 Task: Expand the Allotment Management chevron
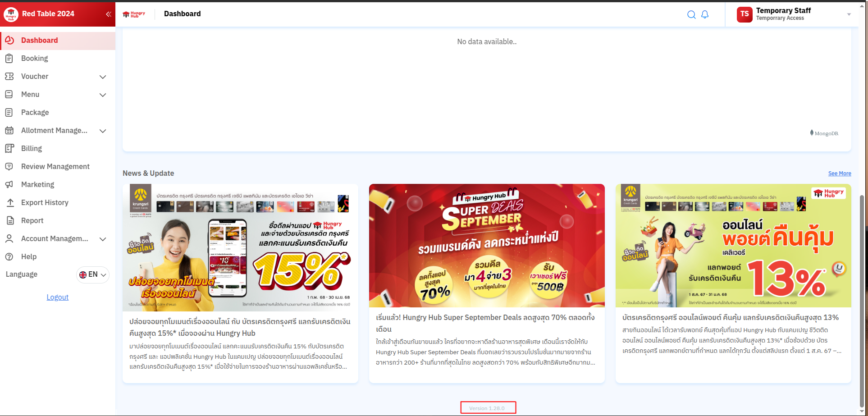(103, 131)
